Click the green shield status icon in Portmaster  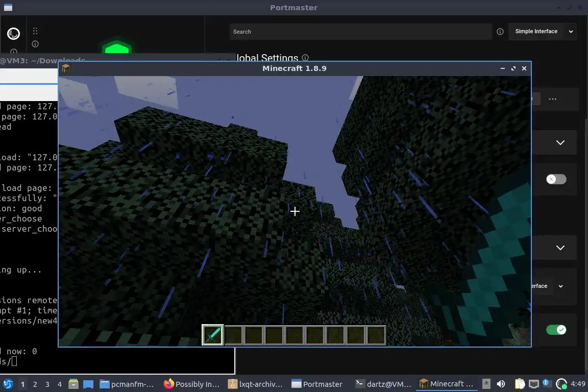point(117,47)
